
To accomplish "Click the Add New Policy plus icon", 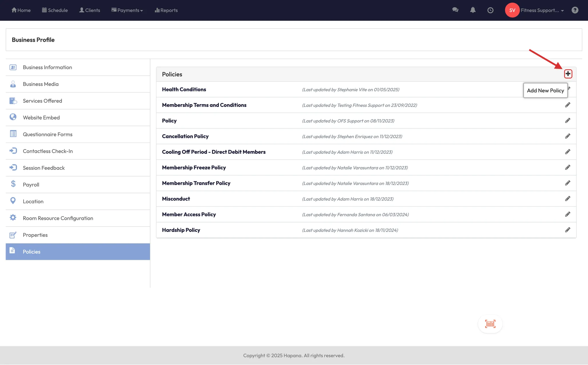I will 568,74.
